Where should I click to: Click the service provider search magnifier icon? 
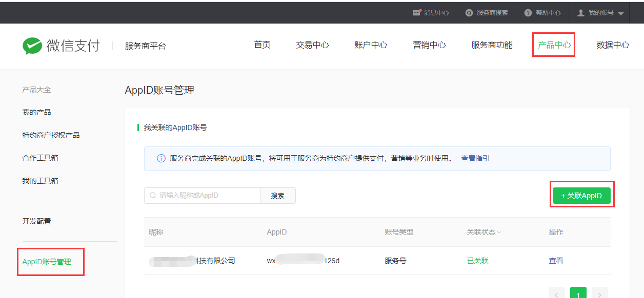coord(469,13)
